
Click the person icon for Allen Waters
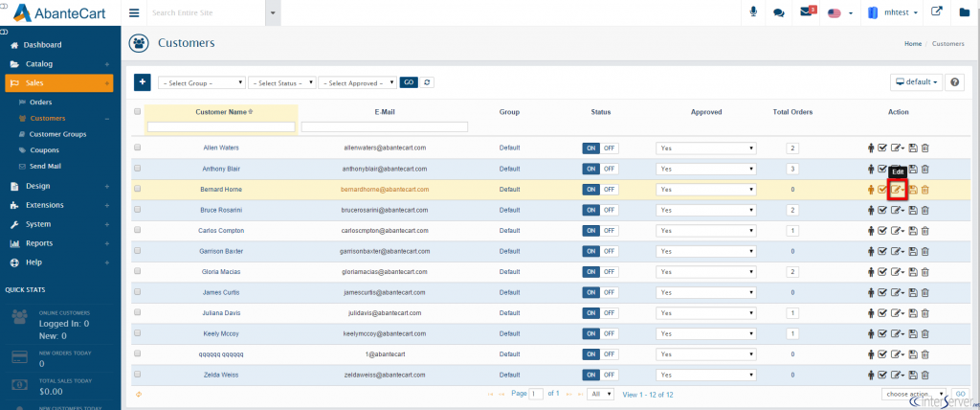coord(871,148)
